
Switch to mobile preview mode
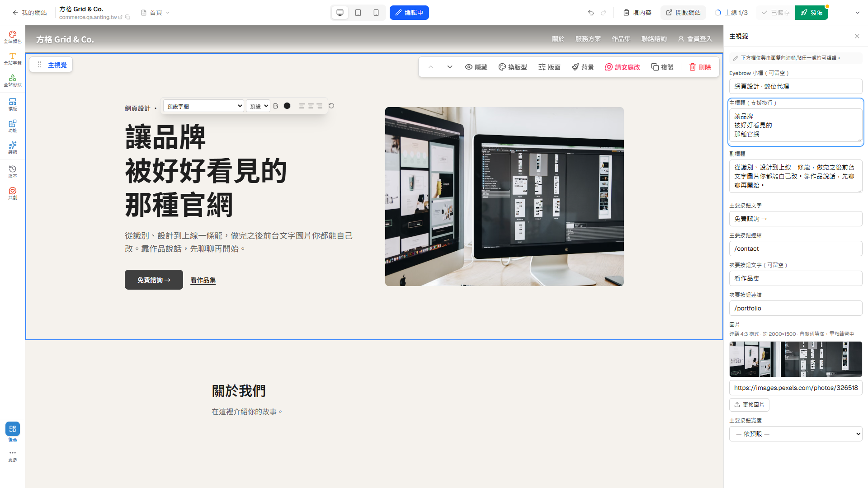click(x=376, y=13)
